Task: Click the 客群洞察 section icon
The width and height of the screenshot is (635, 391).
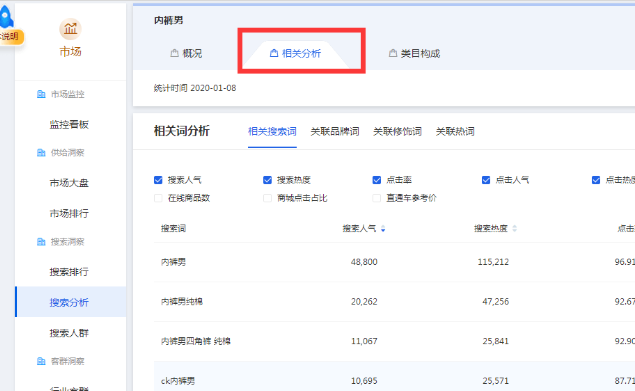Action: (41, 361)
